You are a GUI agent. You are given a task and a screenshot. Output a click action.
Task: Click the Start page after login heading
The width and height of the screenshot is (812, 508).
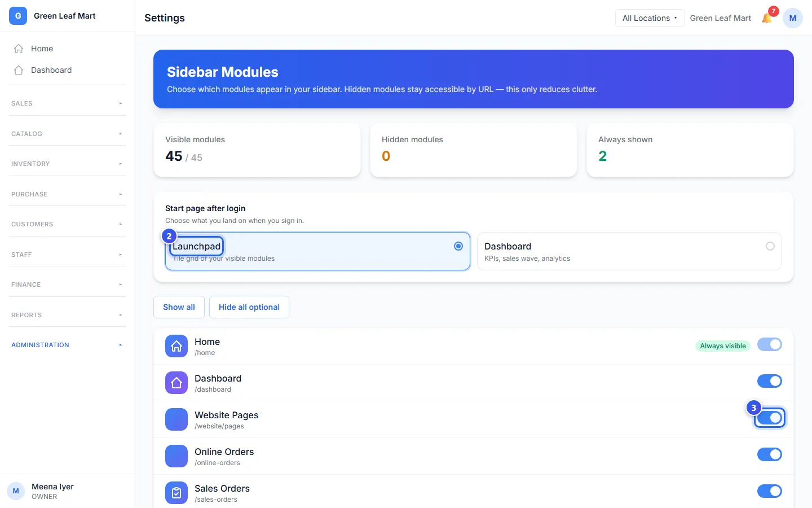coord(205,208)
